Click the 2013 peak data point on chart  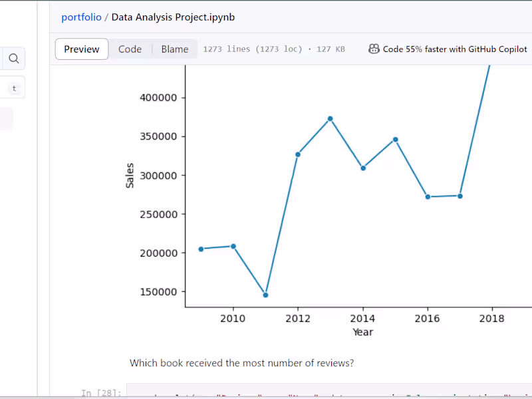[x=331, y=119]
